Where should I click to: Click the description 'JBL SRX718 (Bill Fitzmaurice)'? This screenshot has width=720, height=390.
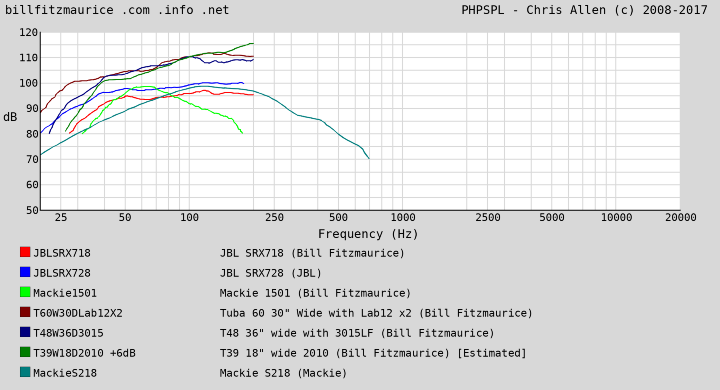point(312,253)
